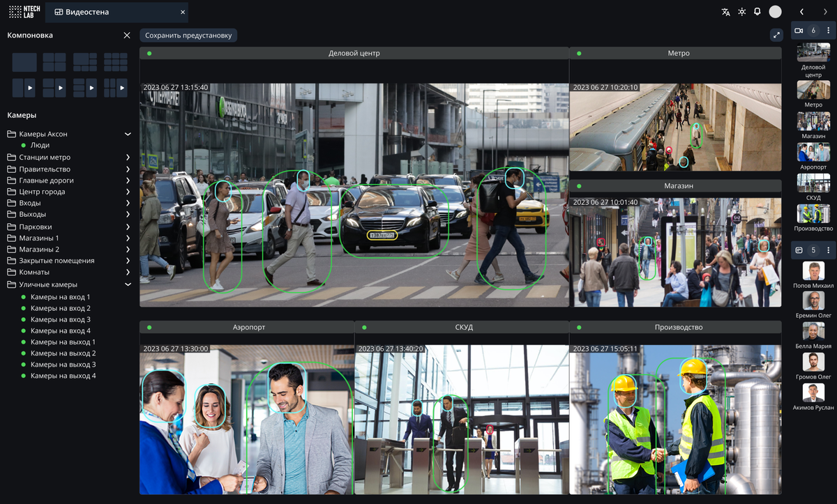Open the user avatar menu
This screenshot has width=837, height=504.
tap(775, 12)
